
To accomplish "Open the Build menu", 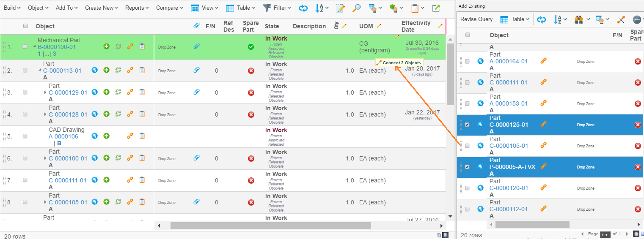I will tap(12, 8).
